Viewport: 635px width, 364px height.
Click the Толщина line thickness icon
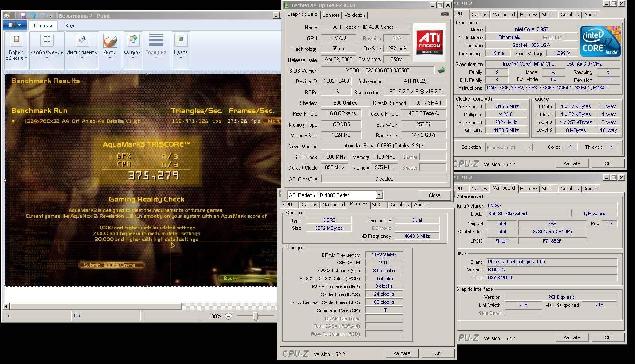[156, 40]
